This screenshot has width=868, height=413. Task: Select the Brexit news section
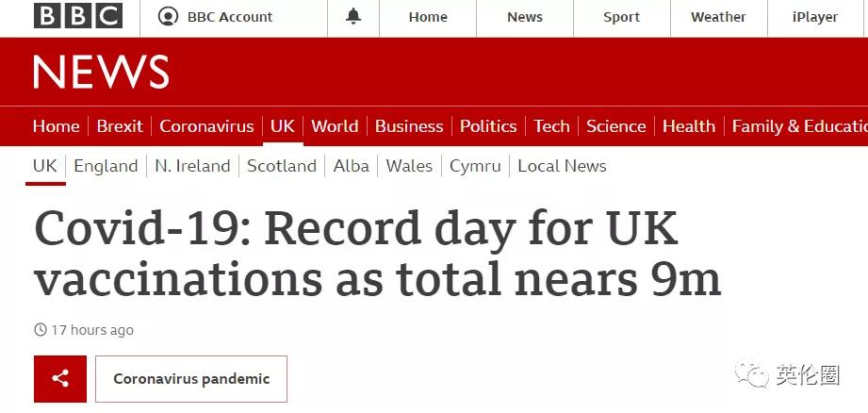[120, 126]
